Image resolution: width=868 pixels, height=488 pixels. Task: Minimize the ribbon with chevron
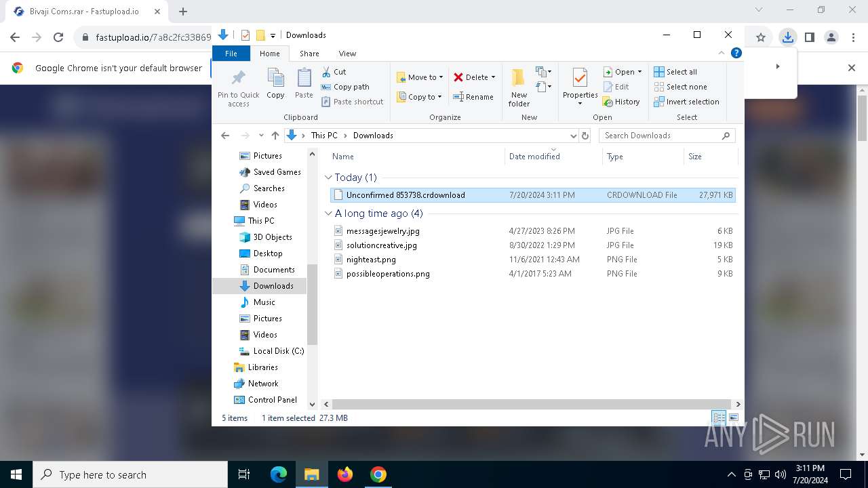[722, 53]
